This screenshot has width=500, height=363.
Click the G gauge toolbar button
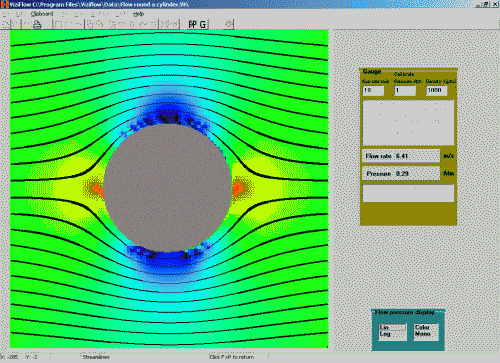pyautogui.click(x=203, y=24)
